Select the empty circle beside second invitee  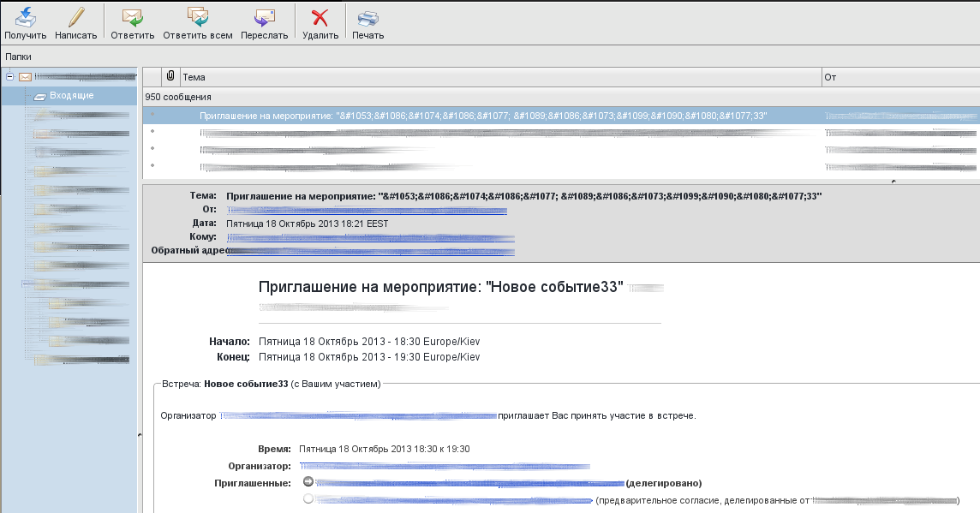[308, 499]
